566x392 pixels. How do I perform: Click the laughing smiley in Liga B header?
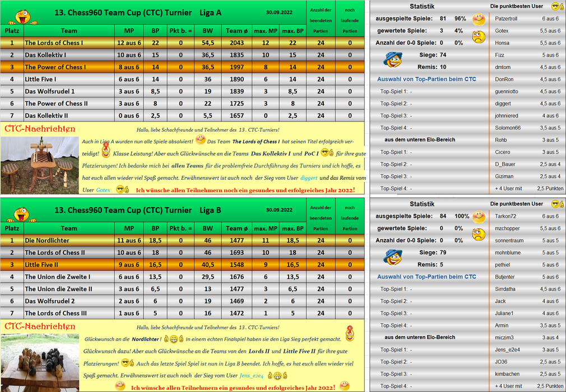pyautogui.click(x=22, y=214)
